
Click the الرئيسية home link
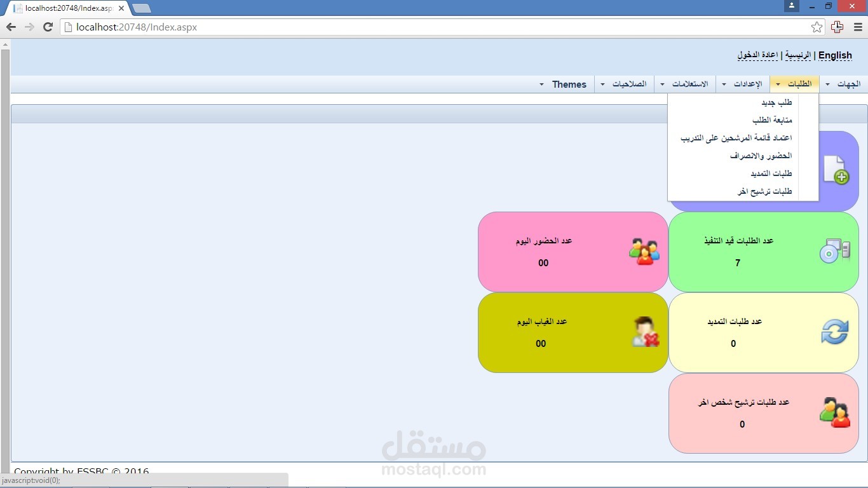pos(798,55)
